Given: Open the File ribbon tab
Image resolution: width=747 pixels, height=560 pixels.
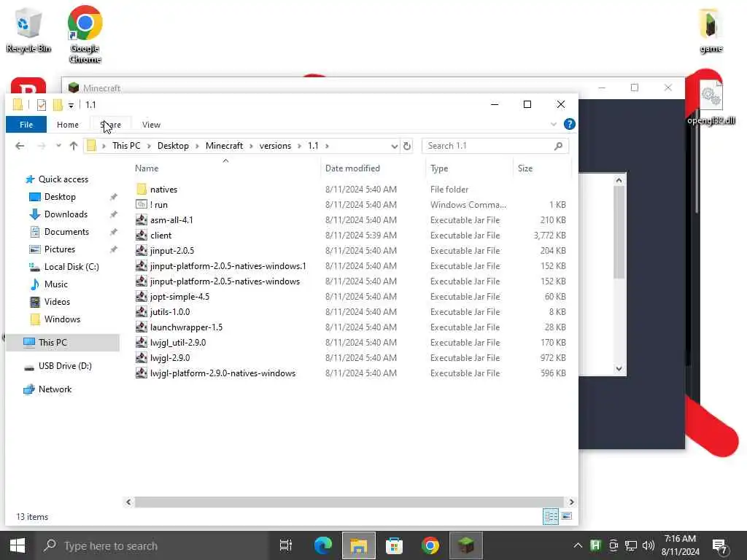Looking at the screenshot, I should [26, 124].
